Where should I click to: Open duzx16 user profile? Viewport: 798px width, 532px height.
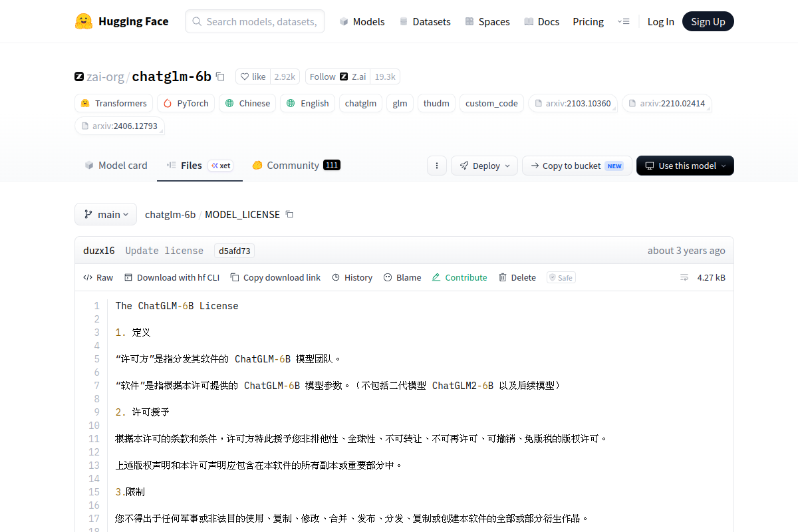(x=99, y=251)
